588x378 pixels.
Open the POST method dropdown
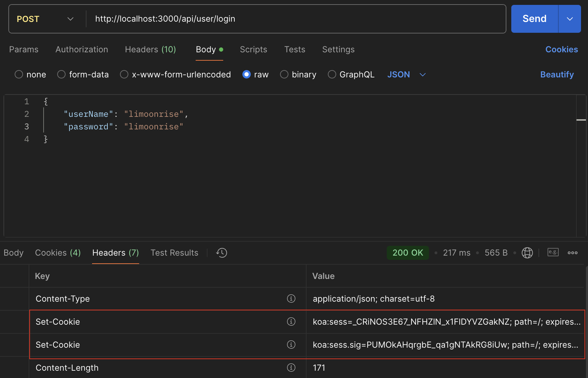click(x=45, y=19)
